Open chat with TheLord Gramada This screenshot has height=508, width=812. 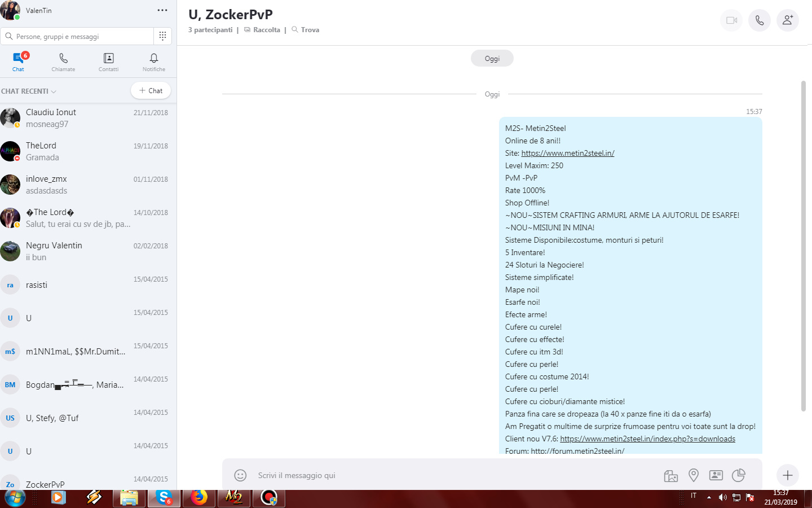(88, 151)
